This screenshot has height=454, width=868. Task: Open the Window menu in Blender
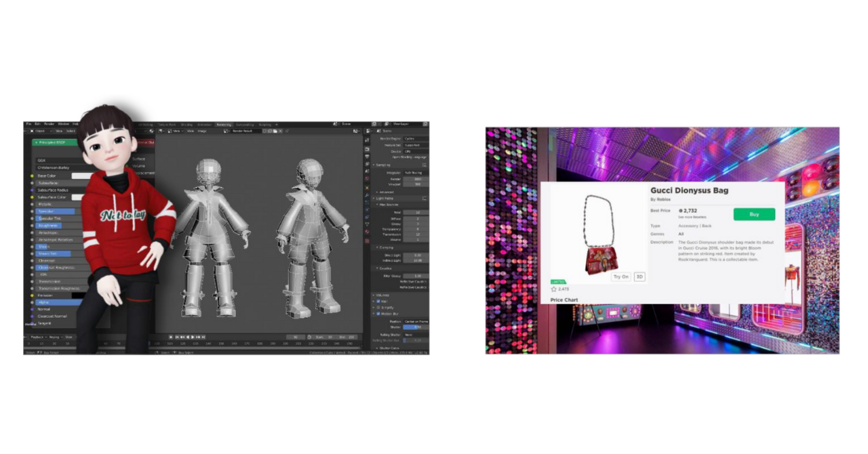point(63,124)
